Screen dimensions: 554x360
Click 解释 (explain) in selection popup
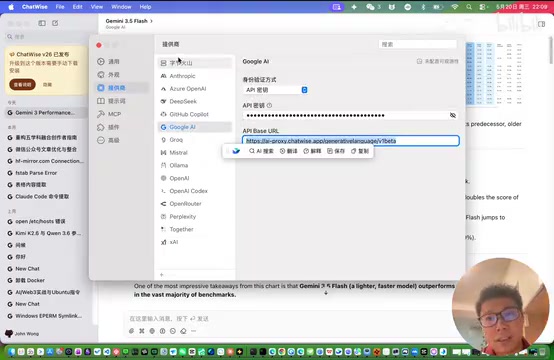pyautogui.click(x=312, y=151)
